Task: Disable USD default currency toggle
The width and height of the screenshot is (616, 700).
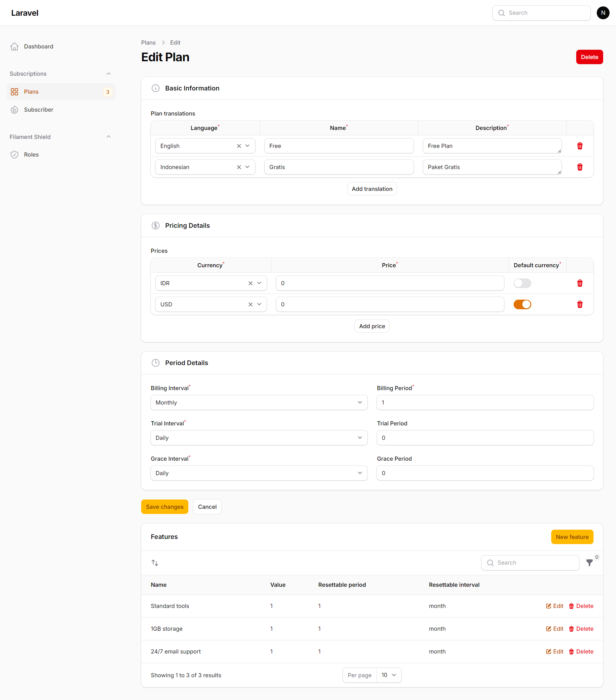Action: pos(522,304)
